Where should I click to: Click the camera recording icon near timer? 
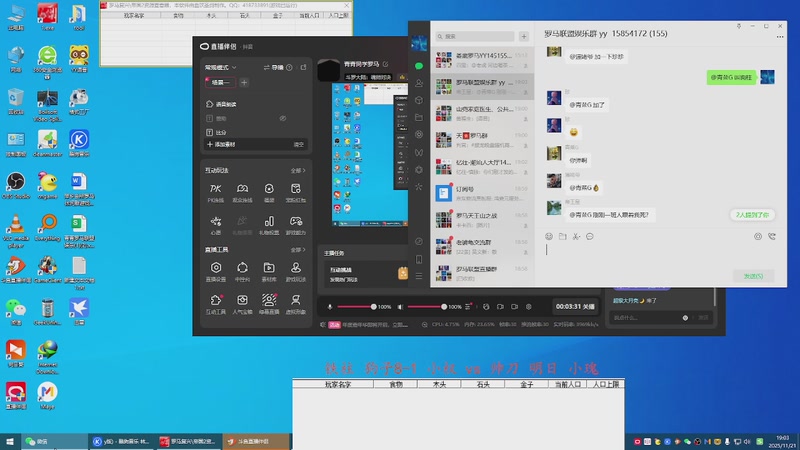tap(514, 307)
